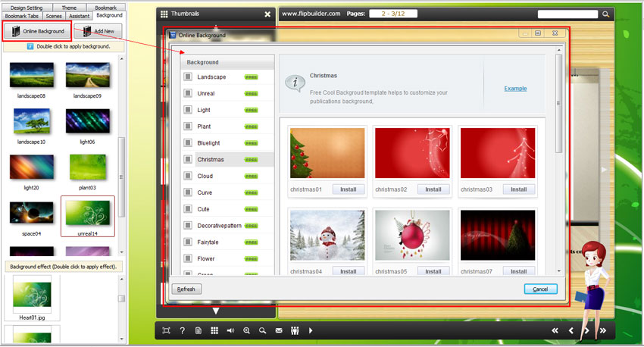Check the Fairytale category box
The height and width of the screenshot is (347, 644).
(x=188, y=242)
